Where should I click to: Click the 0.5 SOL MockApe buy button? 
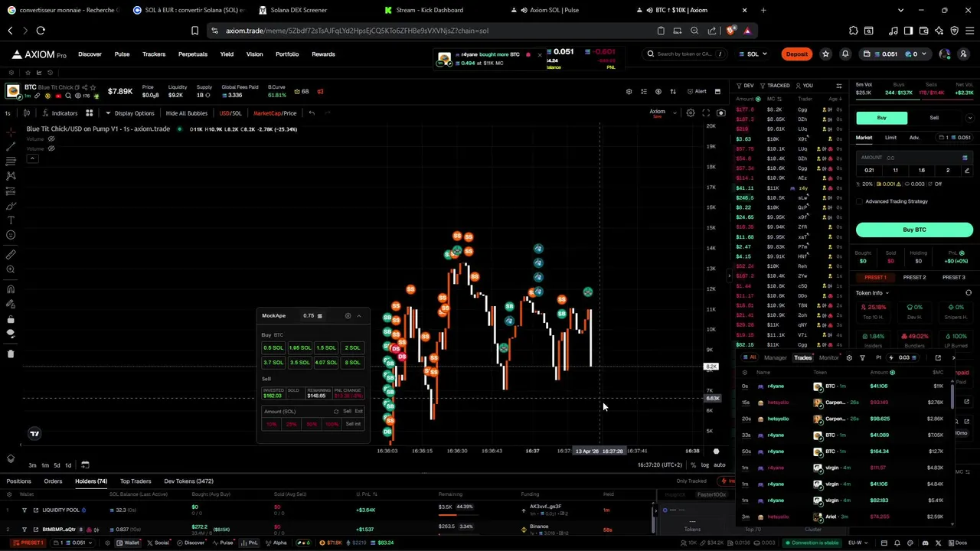(273, 347)
